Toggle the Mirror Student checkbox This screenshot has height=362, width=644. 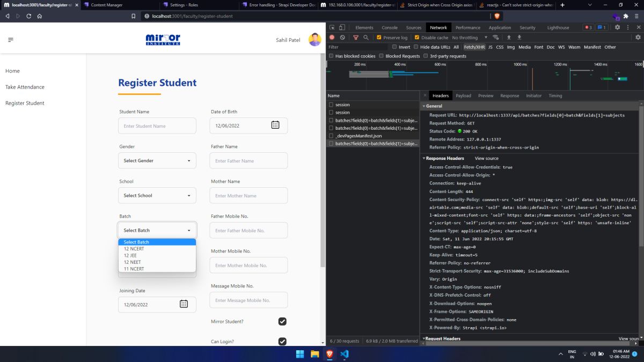[282, 321]
